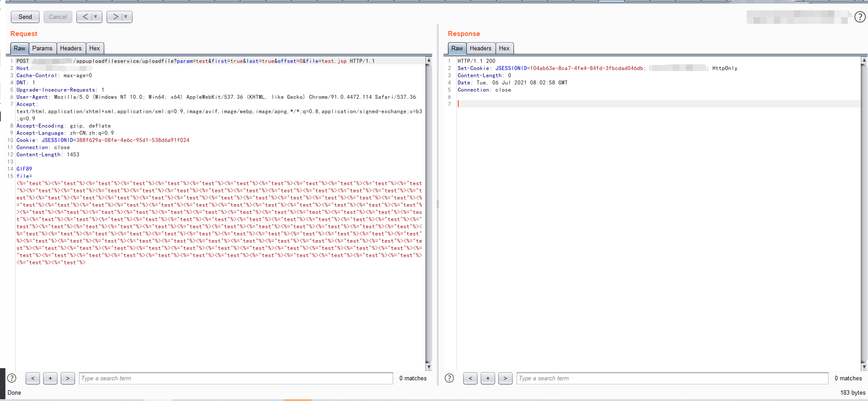The height and width of the screenshot is (401, 868).
Task: Click the DNT: 1 header line
Action: coord(26,83)
